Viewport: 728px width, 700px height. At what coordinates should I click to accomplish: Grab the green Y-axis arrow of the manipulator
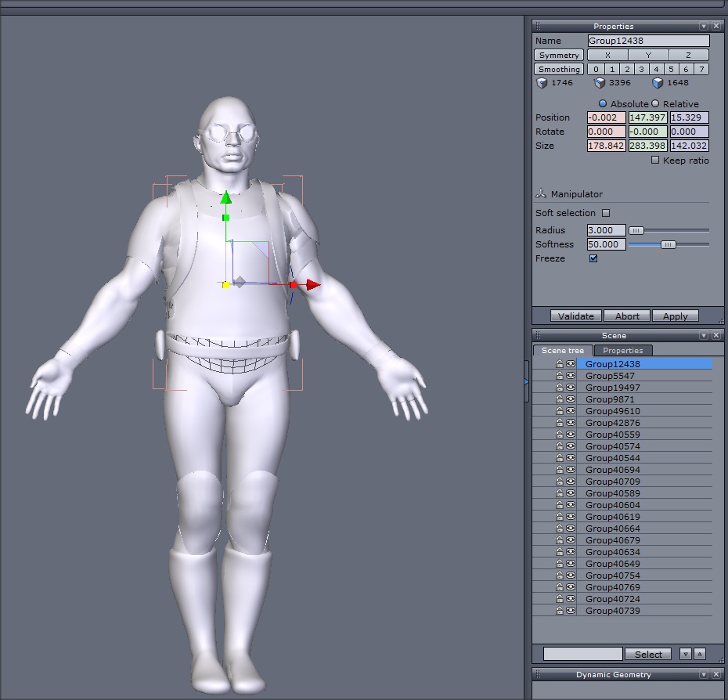click(225, 197)
